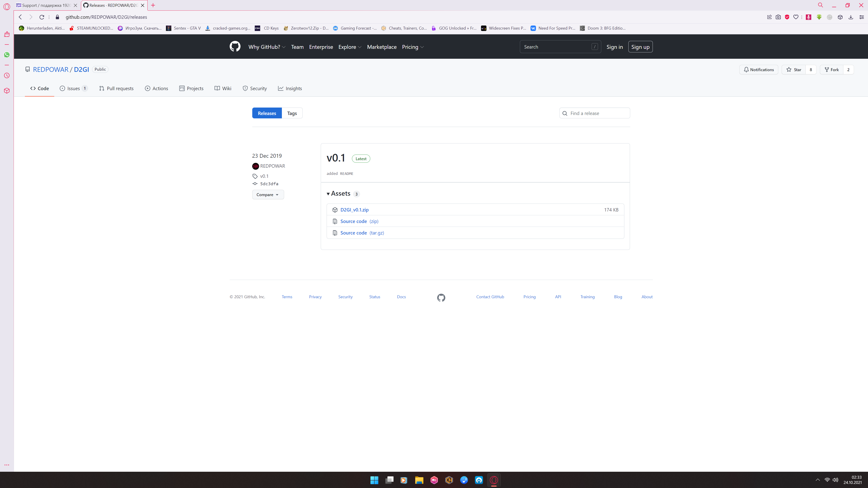This screenshot has width=868, height=488.
Task: Click the browser address bar URL
Action: (x=106, y=17)
